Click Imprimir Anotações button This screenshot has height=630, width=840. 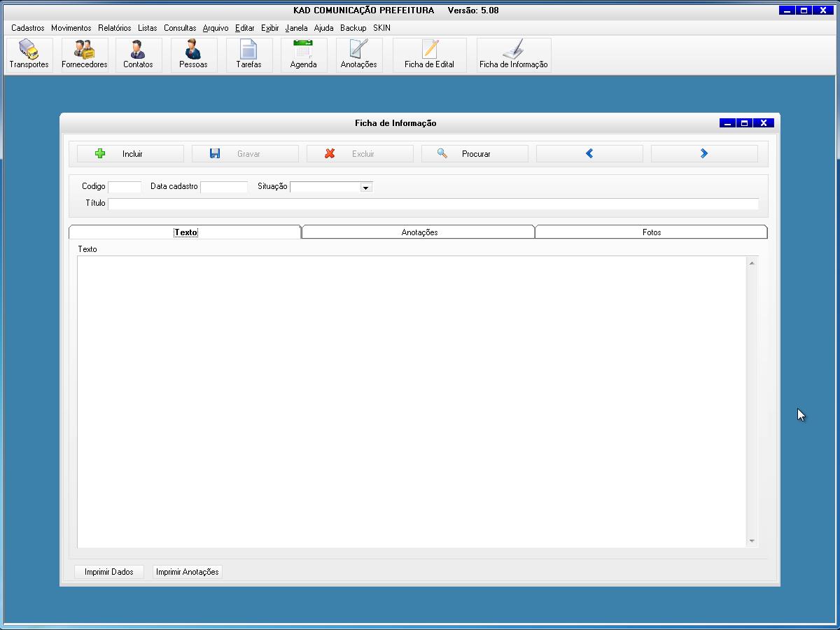click(x=188, y=572)
